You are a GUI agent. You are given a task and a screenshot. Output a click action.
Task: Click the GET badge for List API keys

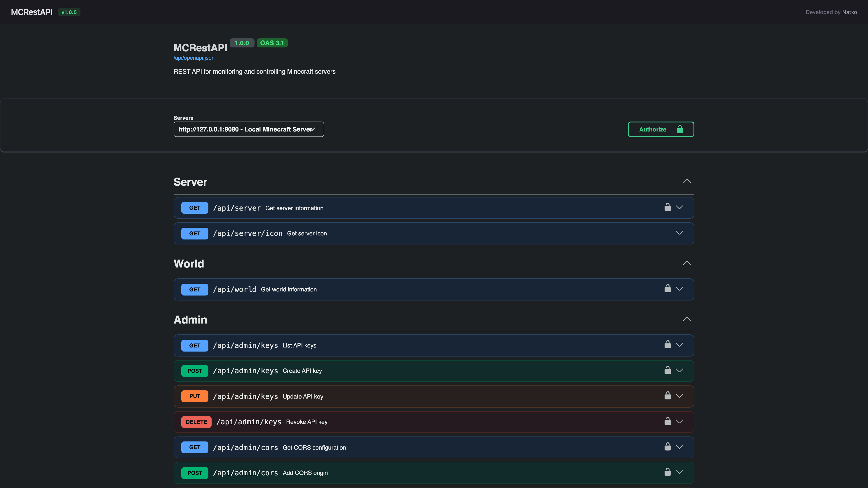(x=195, y=345)
